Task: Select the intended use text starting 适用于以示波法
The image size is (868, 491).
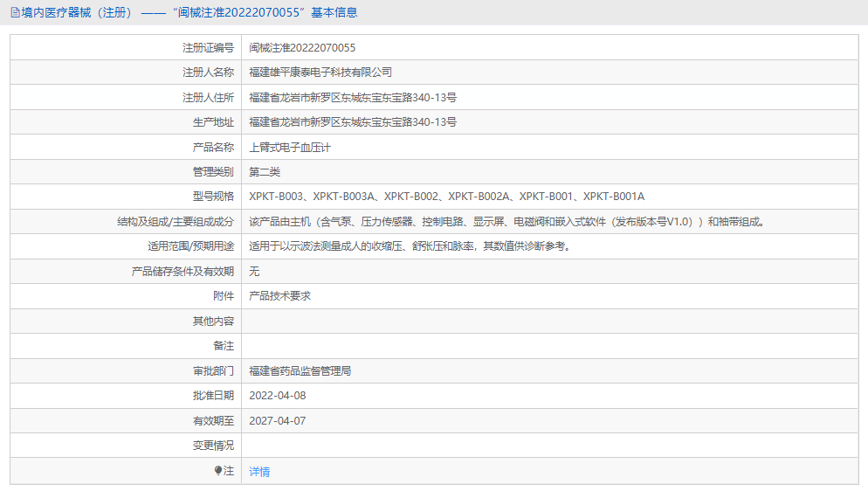Action: 410,245
